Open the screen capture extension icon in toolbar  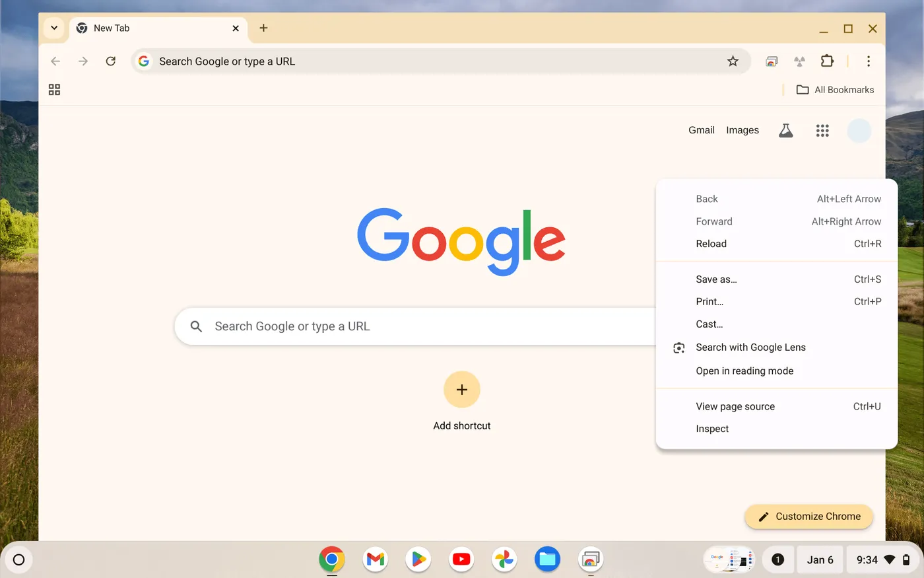pos(772,61)
